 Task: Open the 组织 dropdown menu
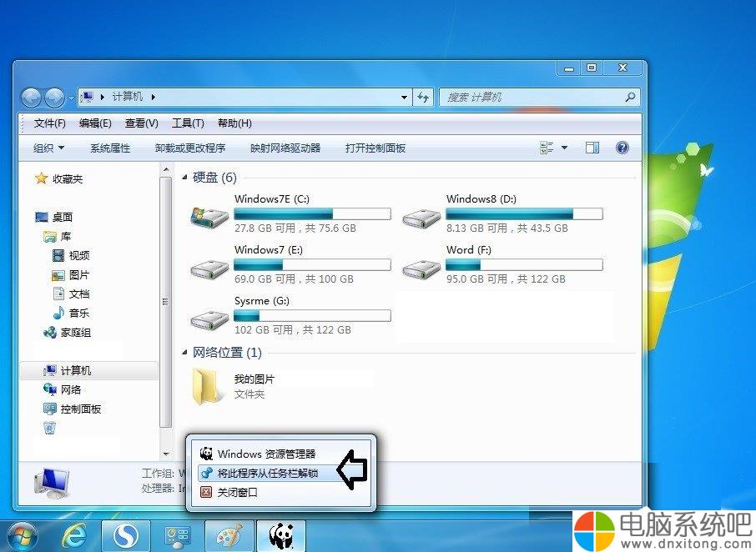(x=48, y=148)
